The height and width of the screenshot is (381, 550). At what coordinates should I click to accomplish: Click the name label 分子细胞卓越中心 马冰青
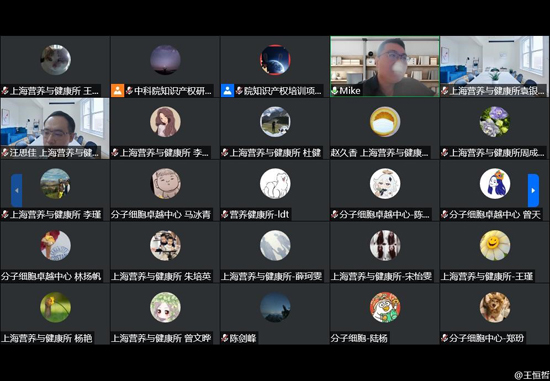(x=161, y=214)
